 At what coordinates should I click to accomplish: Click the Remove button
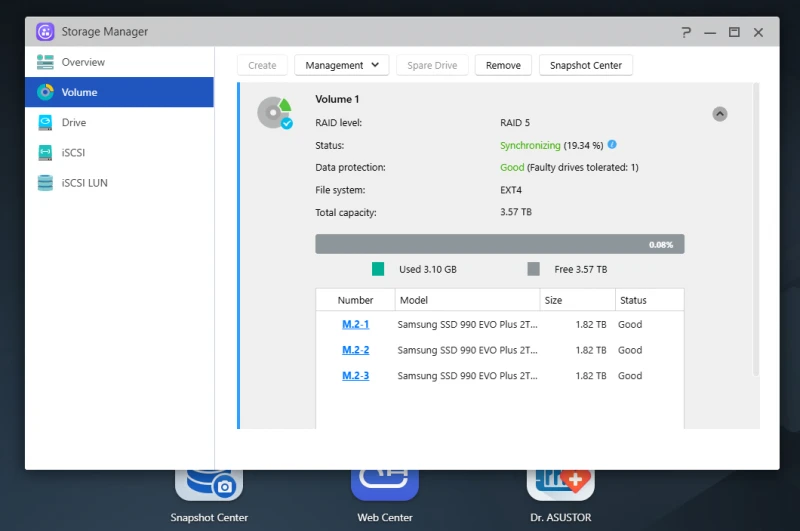point(503,65)
